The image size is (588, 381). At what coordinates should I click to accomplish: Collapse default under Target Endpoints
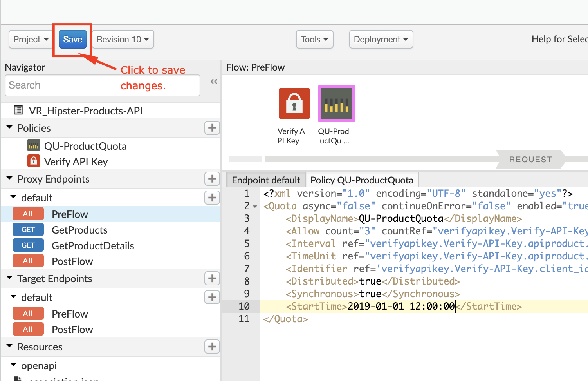click(x=13, y=297)
